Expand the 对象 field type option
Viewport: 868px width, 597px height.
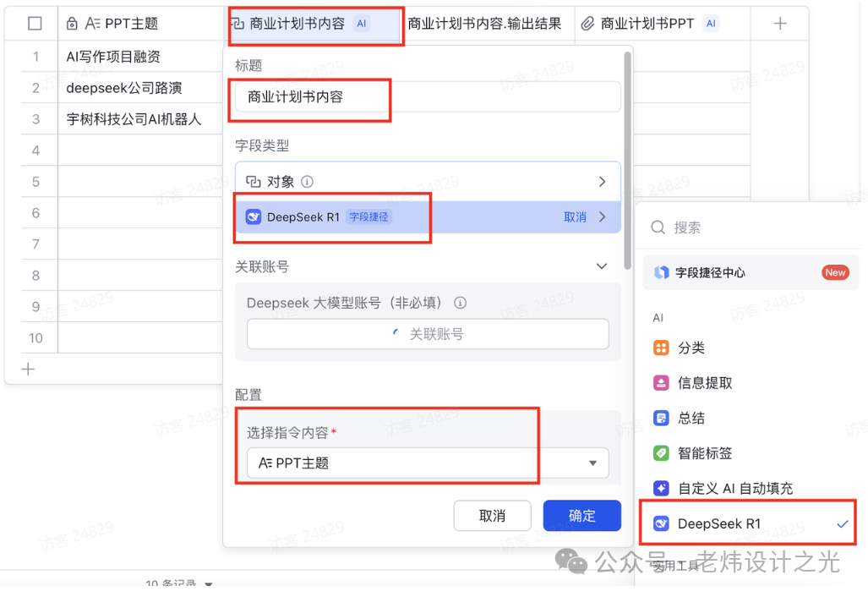[428, 182]
